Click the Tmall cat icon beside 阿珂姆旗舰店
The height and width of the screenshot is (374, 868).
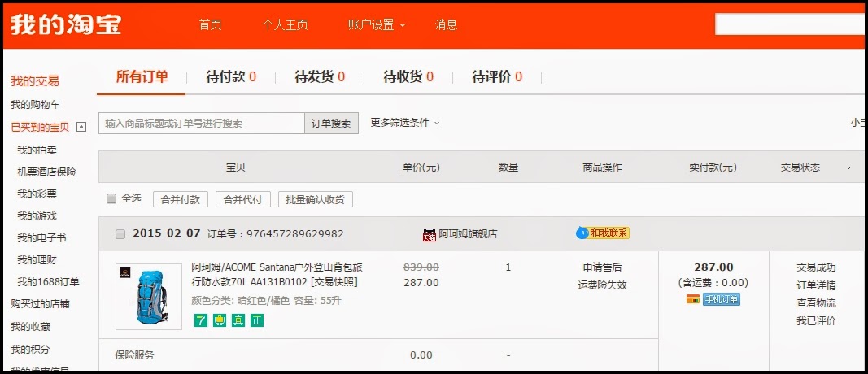click(x=429, y=234)
